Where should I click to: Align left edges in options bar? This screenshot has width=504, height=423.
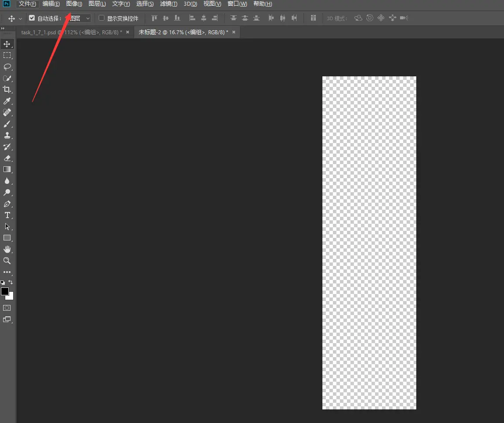pyautogui.click(x=192, y=18)
